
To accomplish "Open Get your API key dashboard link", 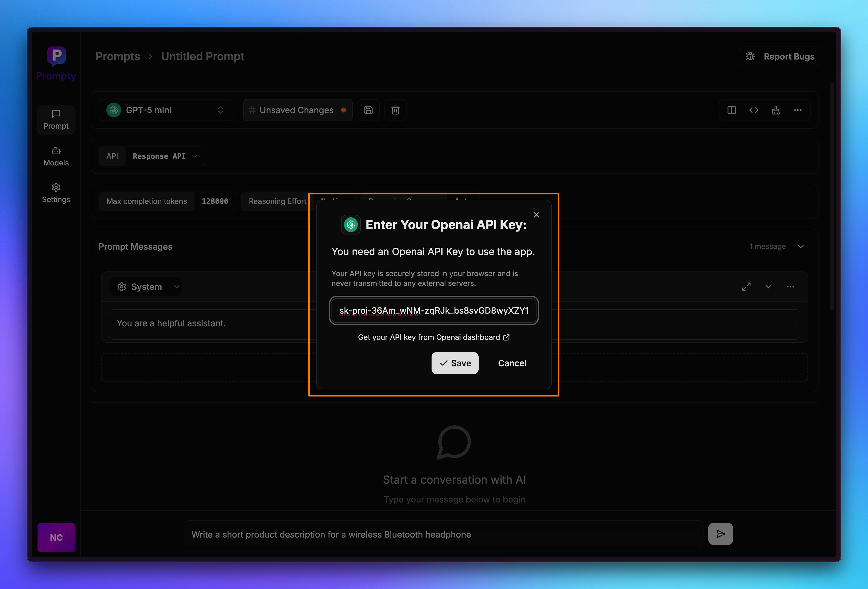I will coord(433,337).
